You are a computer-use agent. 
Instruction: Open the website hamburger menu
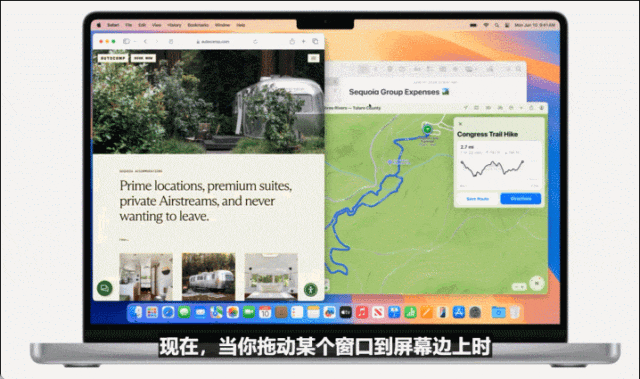(x=313, y=58)
